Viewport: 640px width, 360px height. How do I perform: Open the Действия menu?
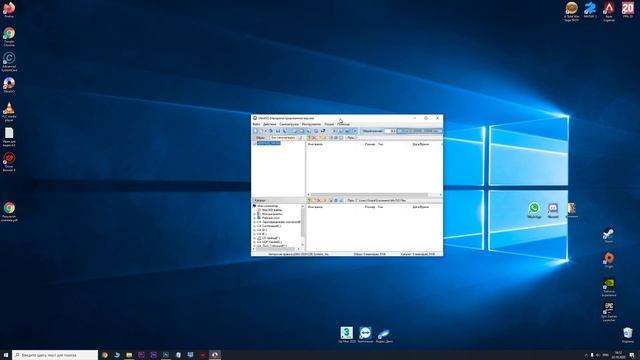(x=269, y=124)
